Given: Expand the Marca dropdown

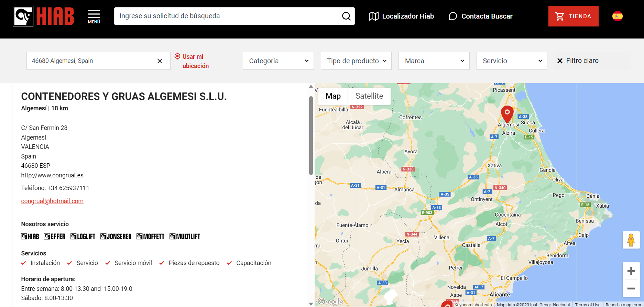Looking at the screenshot, I should pyautogui.click(x=434, y=61).
